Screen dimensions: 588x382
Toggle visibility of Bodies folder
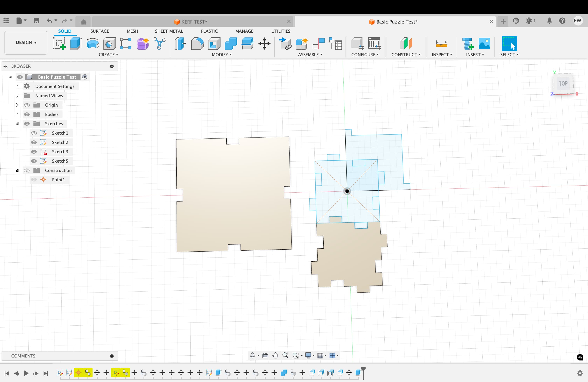coord(27,114)
